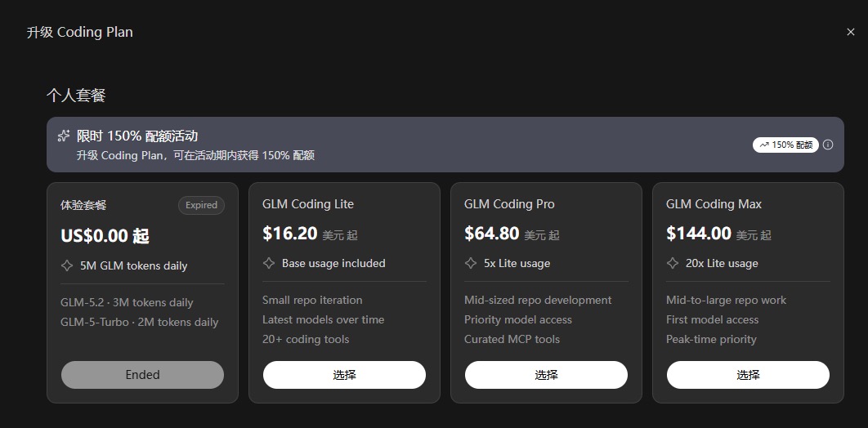Click star icon beside Base usage included
This screenshot has height=428, width=868.
tap(269, 263)
